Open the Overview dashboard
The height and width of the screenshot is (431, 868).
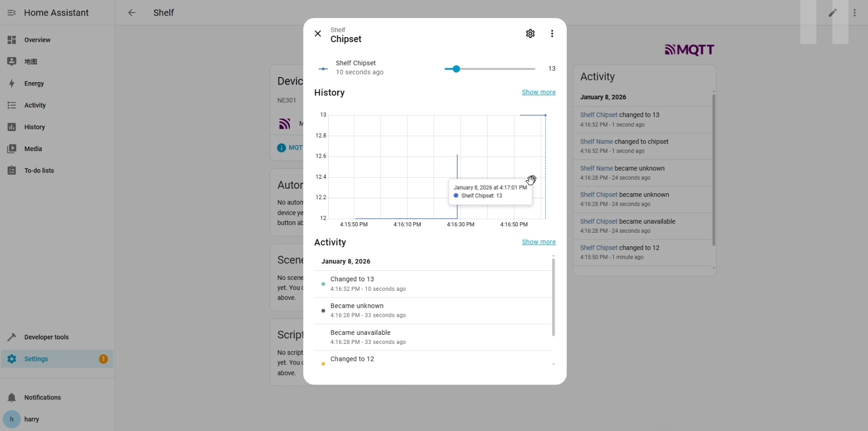pos(37,40)
